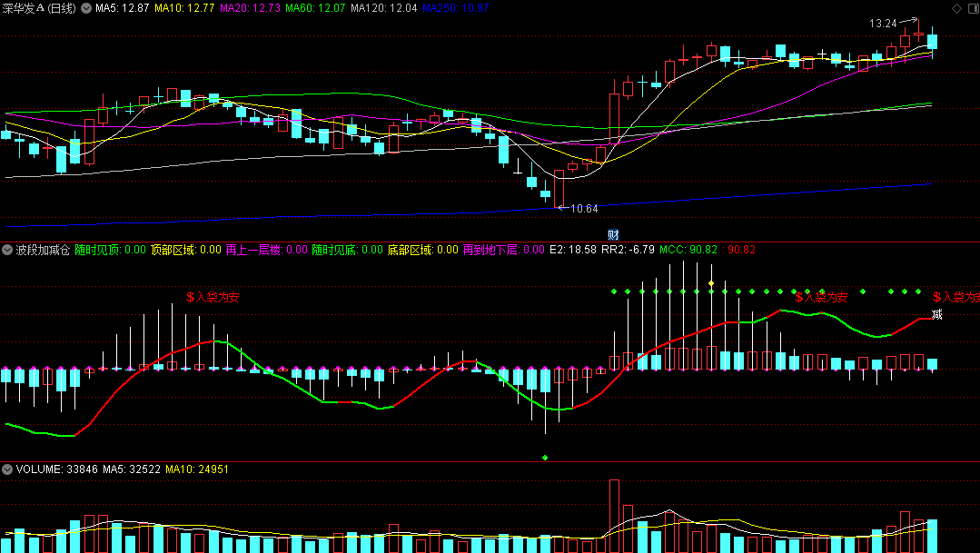Toggle the side panel icon at top-right corner
Screen dimensions: 980x553
[972, 8]
